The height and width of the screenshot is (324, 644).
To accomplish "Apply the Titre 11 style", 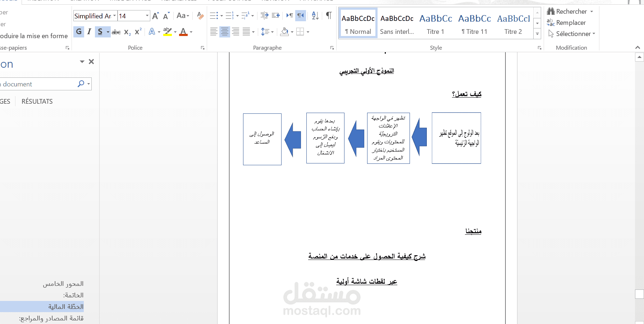I will coord(475,23).
